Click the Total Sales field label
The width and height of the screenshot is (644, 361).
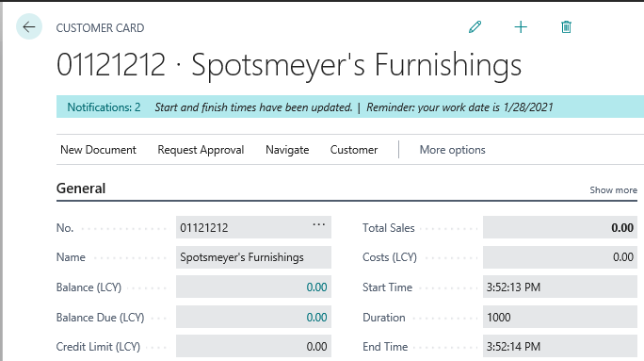[x=389, y=228]
